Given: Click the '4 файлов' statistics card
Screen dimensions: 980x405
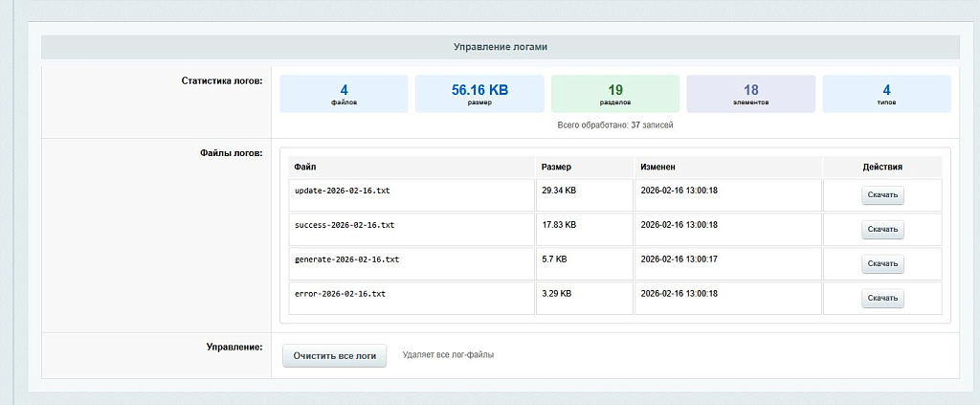Looking at the screenshot, I should 344,94.
